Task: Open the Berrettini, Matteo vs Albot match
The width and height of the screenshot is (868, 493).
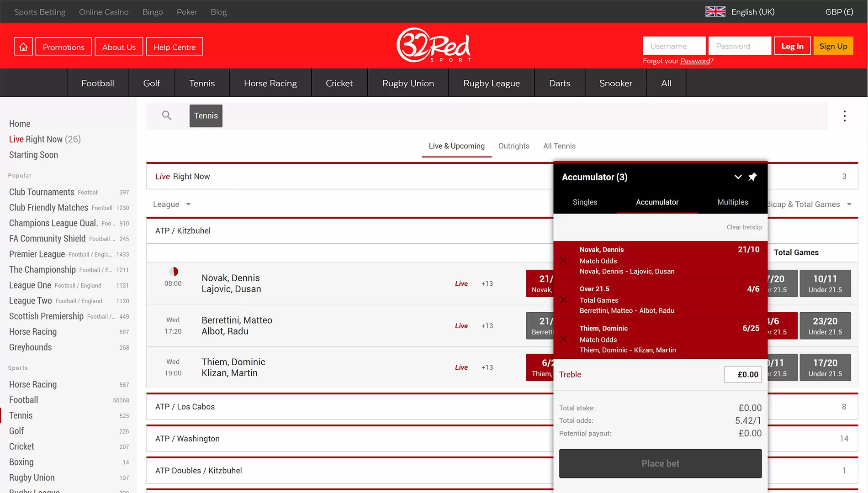Action: point(237,325)
